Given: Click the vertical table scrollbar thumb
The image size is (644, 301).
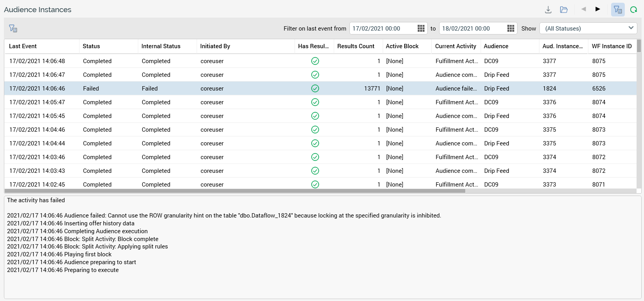Looking at the screenshot, I should pos(639,46).
